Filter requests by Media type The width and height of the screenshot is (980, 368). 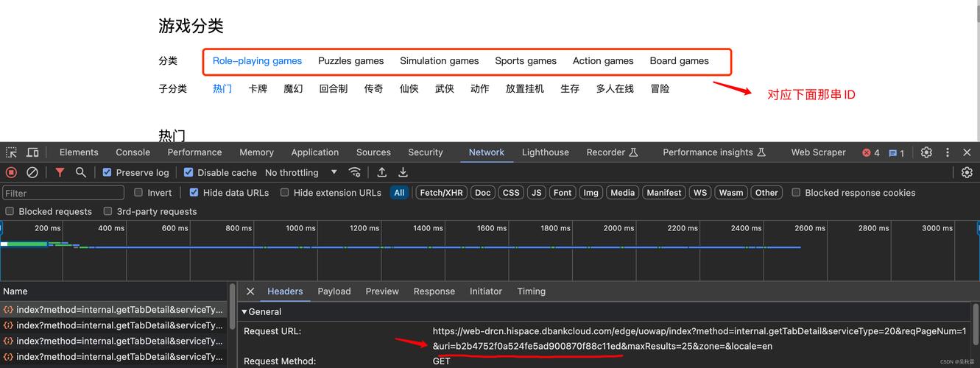tap(622, 193)
